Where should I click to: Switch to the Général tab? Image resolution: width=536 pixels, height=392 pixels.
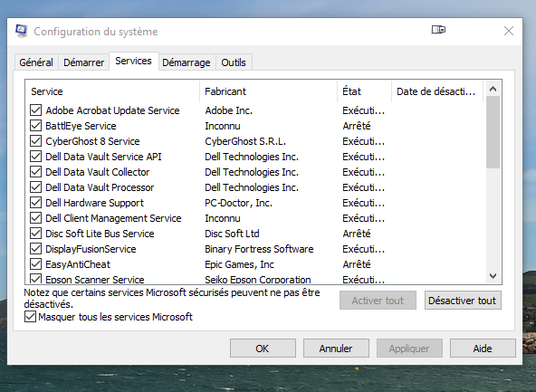[x=36, y=62]
